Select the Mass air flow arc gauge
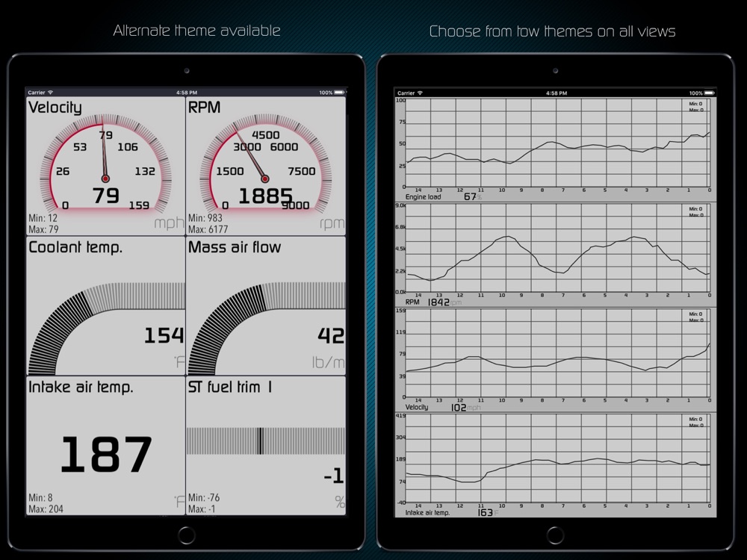Image resolution: width=747 pixels, height=560 pixels. click(266, 329)
